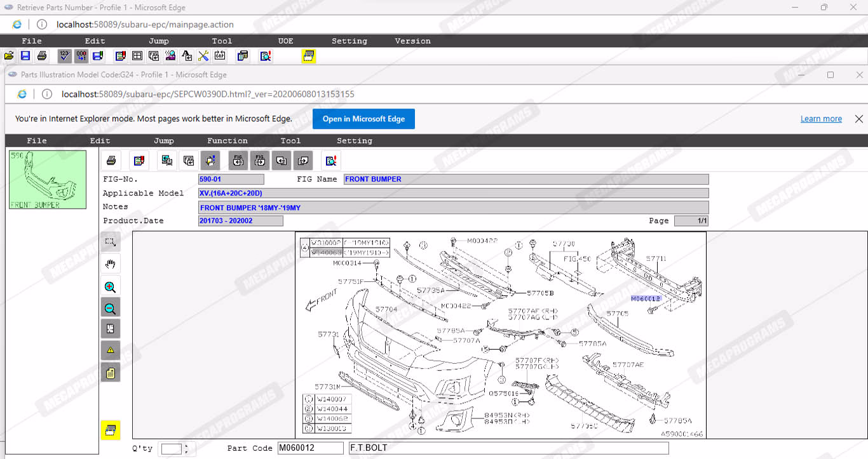This screenshot has height=459, width=868.
Task: Select the rectangle area zoom tool
Action: [x=111, y=242]
